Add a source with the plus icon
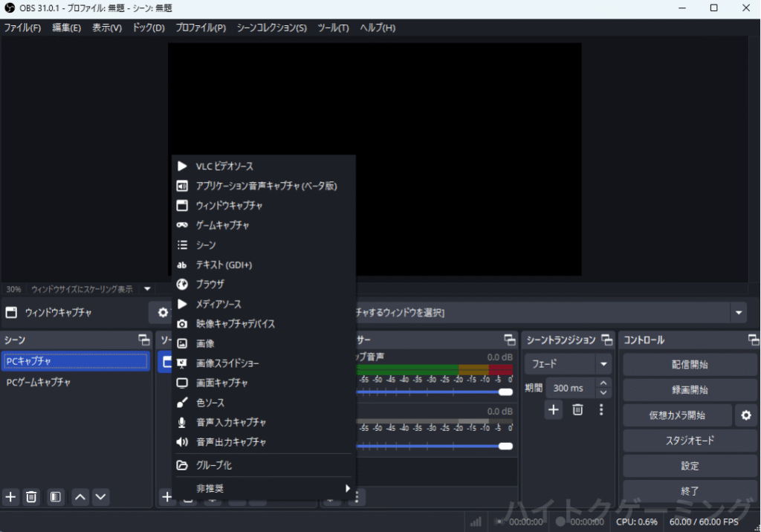 tap(166, 497)
